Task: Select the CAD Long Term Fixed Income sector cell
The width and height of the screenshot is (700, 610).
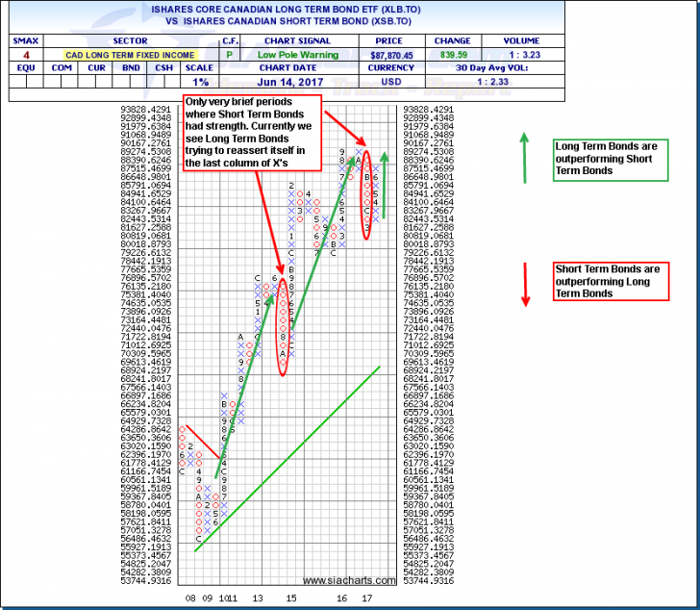Action: [x=131, y=56]
